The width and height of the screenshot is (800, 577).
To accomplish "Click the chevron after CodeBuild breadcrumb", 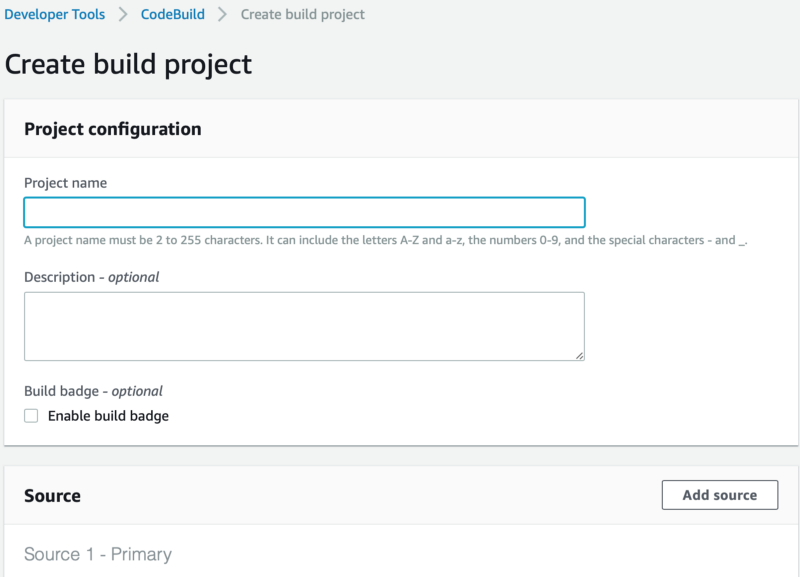I will pyautogui.click(x=222, y=14).
